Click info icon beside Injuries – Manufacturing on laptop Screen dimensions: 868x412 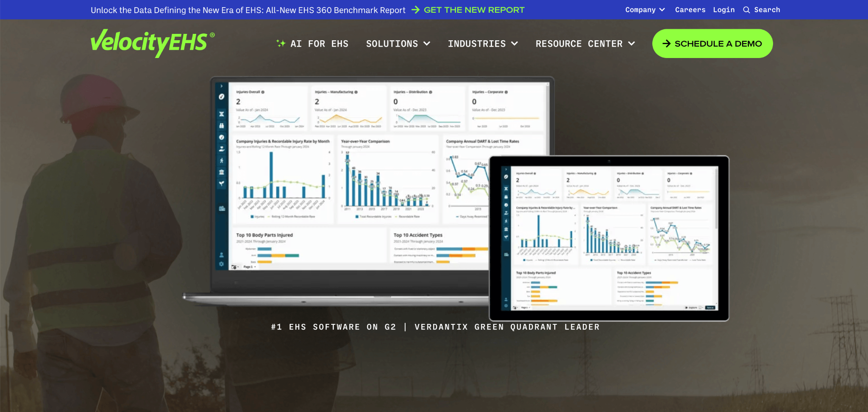tap(356, 92)
